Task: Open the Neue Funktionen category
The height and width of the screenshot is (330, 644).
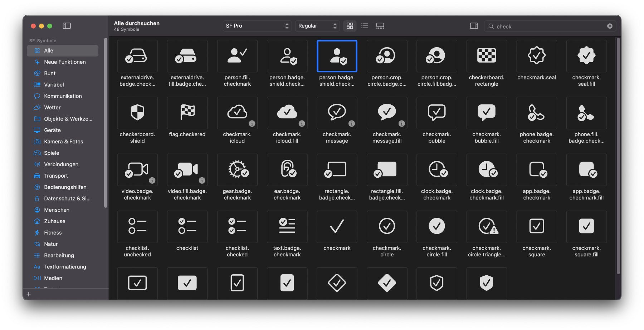Action: pyautogui.click(x=63, y=62)
